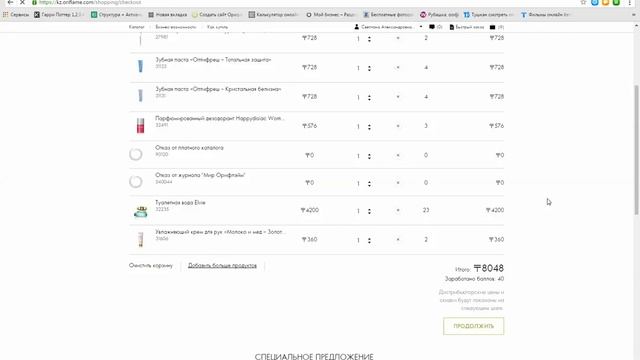This screenshot has height=360, width=640.
Task: Remove the Туалетная вода Elvie item
Action: pos(398,210)
